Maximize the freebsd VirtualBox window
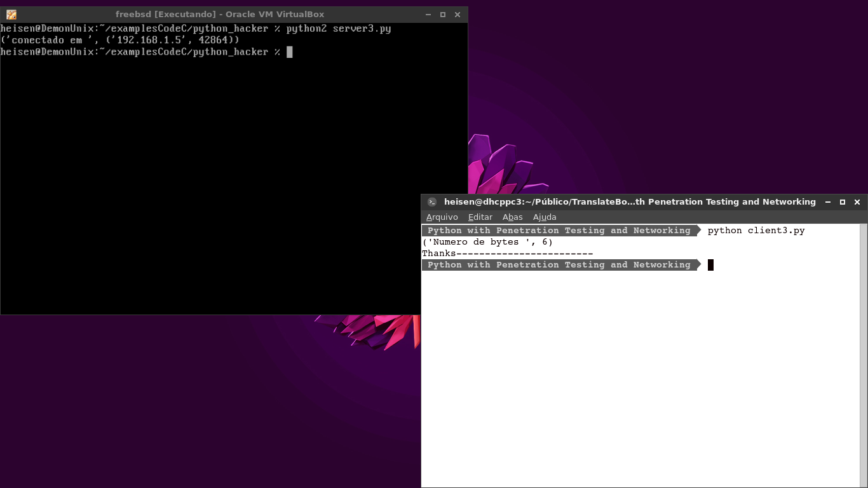Viewport: 868px width, 488px height. pos(443,15)
